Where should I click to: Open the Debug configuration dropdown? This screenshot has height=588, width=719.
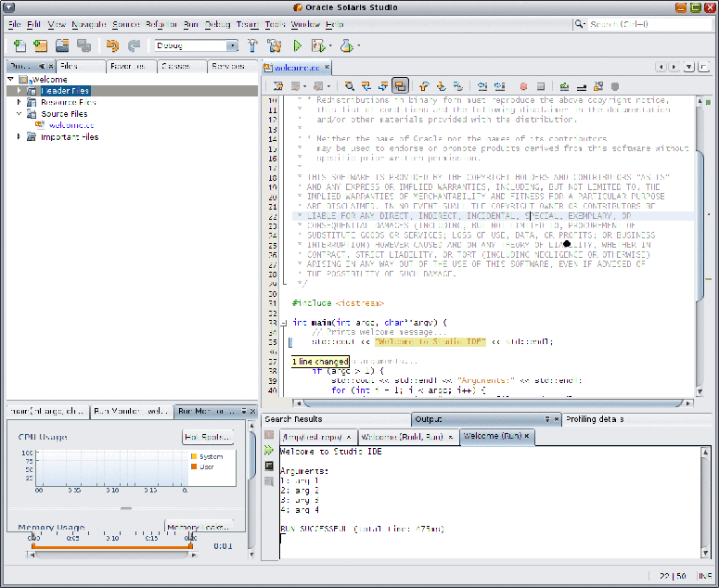click(x=233, y=45)
